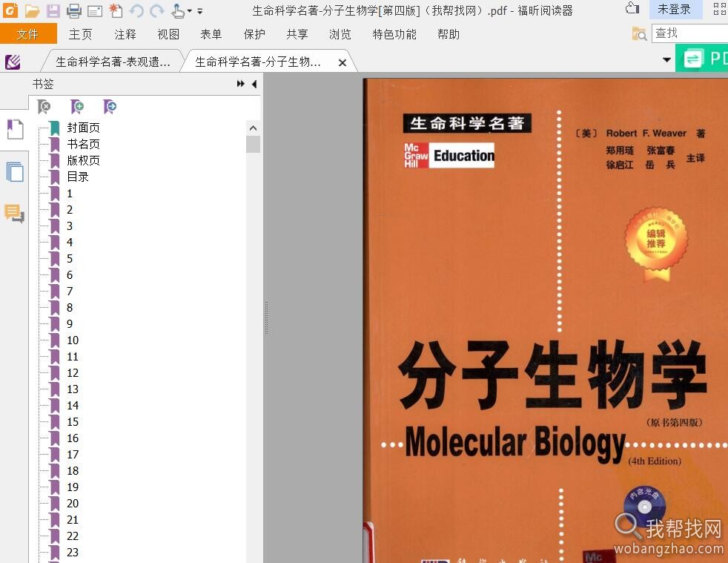The image size is (728, 563).
Task: Click the Foxit logo app icon
Action: 10,10
